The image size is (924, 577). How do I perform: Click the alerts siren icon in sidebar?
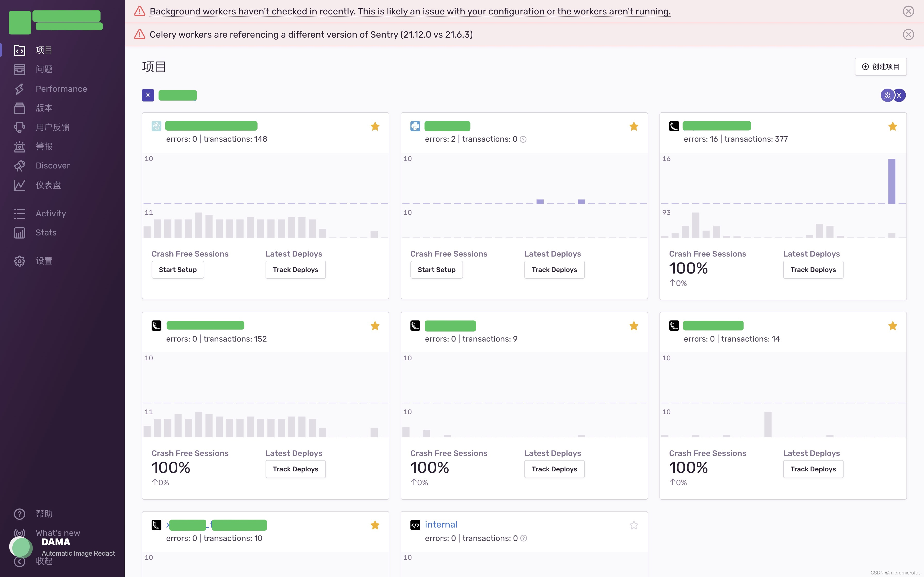[20, 147]
